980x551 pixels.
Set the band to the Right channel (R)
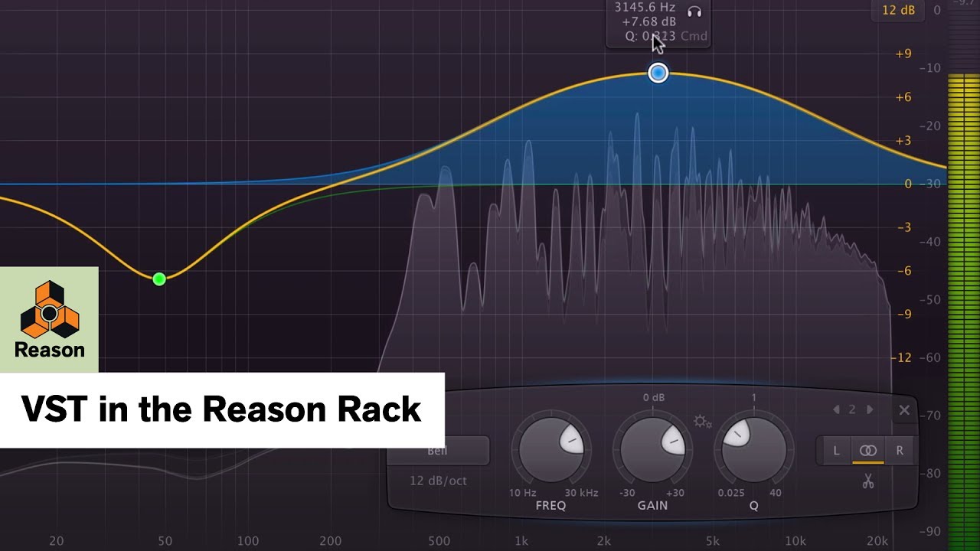[900, 451]
